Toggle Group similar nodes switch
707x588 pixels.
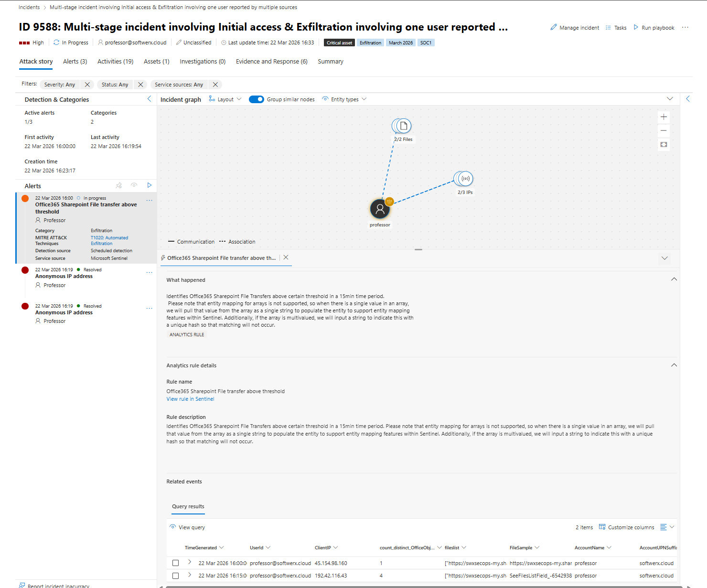[x=257, y=99]
